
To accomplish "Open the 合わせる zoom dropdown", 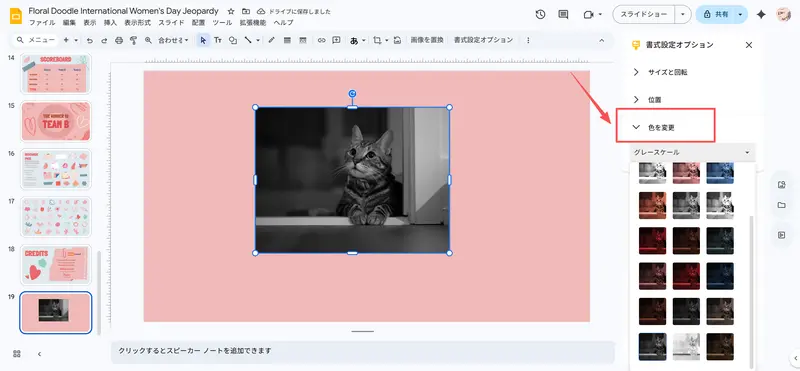I will click(173, 40).
